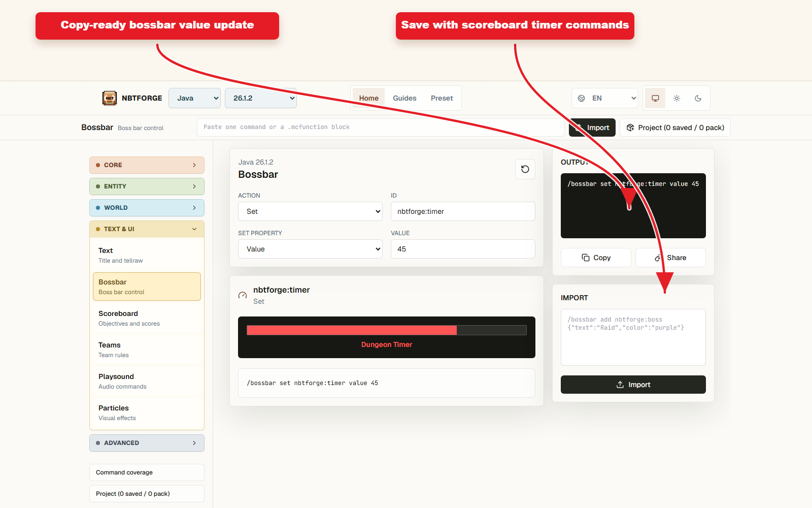Open the Java edition dropdown
The image size is (812, 508).
pyautogui.click(x=195, y=98)
